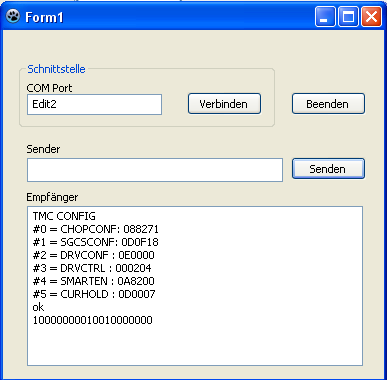Screen dimensions: 388x382
Task: Click the Verbinden button
Action: [224, 104]
